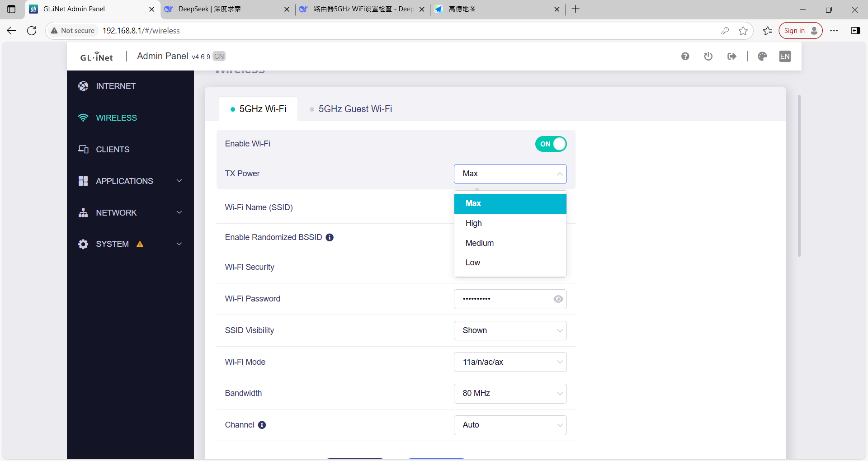Switch to the 高德地图 browser tab
This screenshot has height=461, width=868.
click(498, 9)
